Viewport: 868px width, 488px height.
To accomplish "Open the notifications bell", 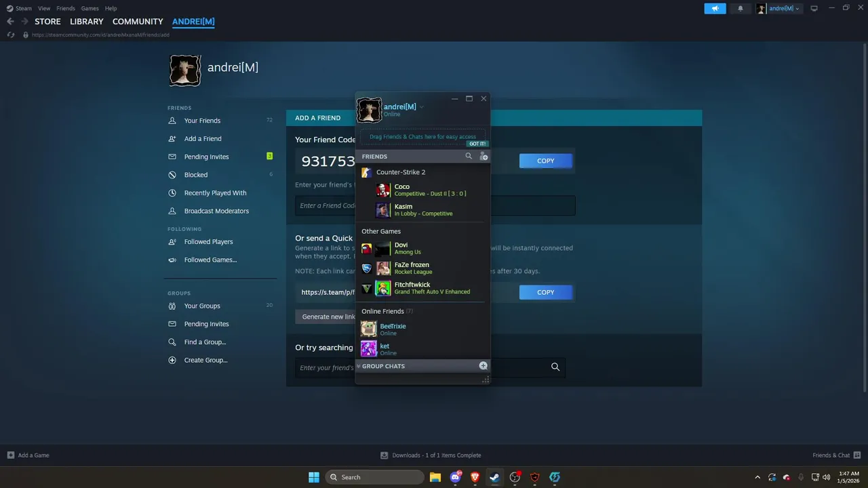I will point(741,8).
